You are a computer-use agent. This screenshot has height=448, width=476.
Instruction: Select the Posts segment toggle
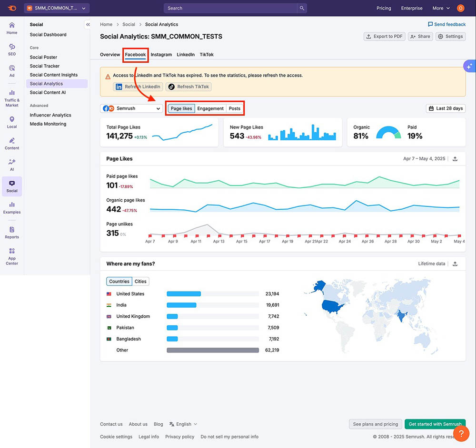tap(234, 108)
